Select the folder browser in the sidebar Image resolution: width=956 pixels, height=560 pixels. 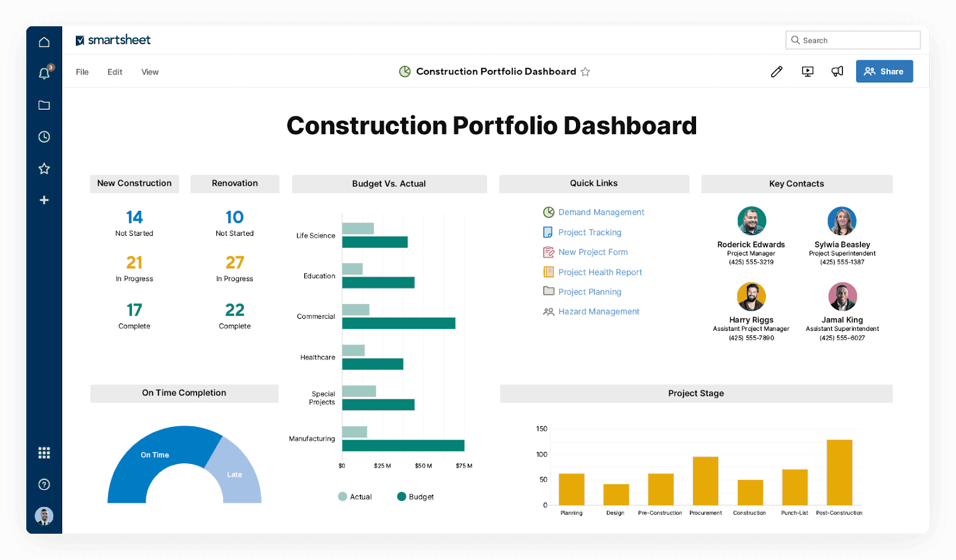[x=44, y=105]
